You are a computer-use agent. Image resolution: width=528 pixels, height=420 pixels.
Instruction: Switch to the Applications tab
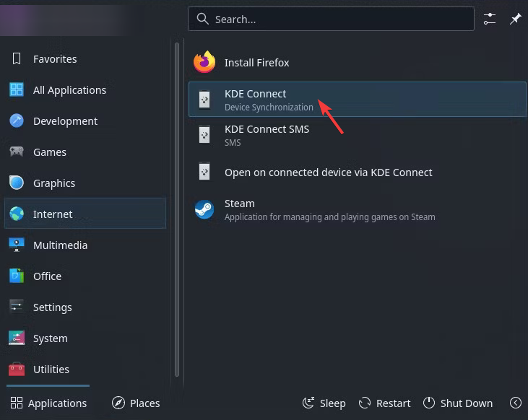pos(48,403)
